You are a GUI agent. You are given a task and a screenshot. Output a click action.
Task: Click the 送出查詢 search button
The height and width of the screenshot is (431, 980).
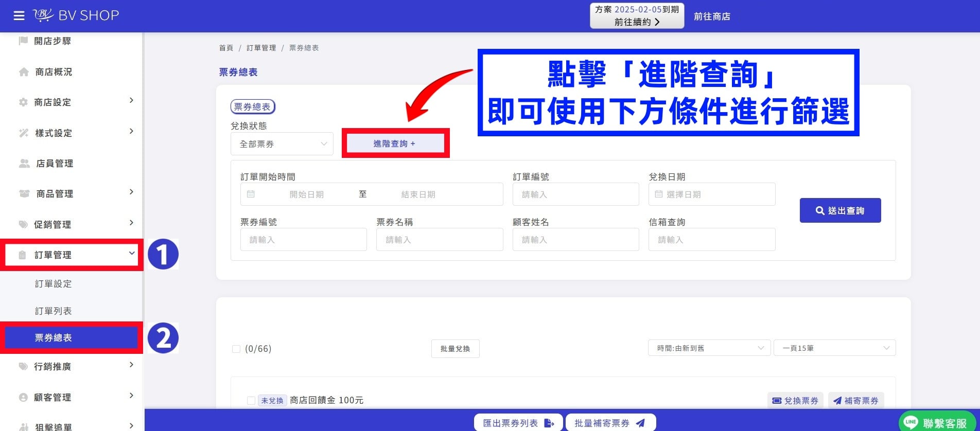[841, 210]
